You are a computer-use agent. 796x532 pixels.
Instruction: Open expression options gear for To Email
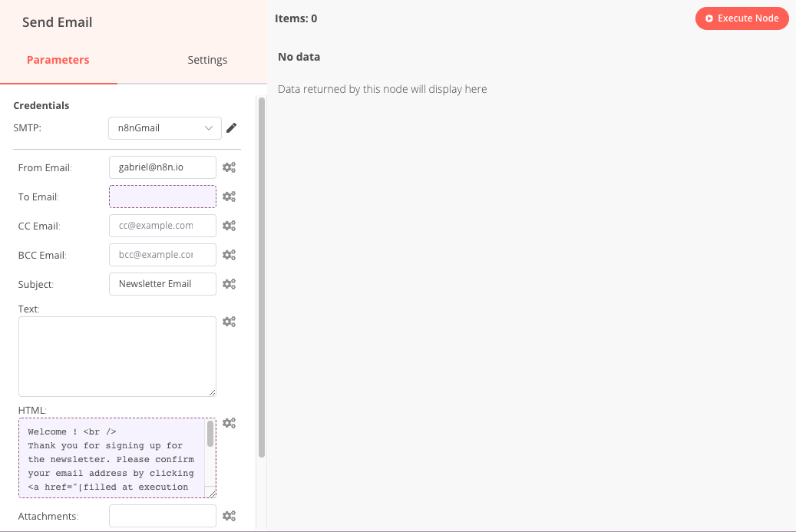point(229,196)
